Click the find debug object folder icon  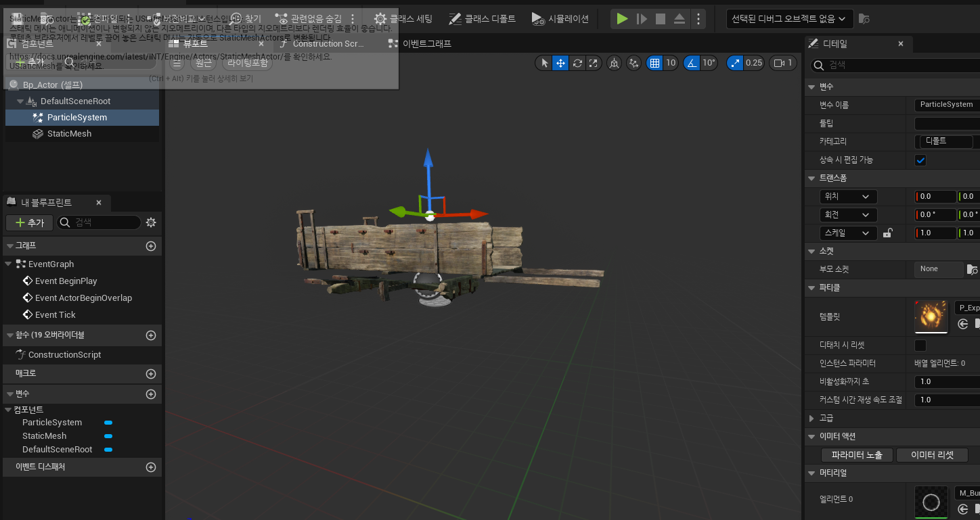[x=864, y=19]
